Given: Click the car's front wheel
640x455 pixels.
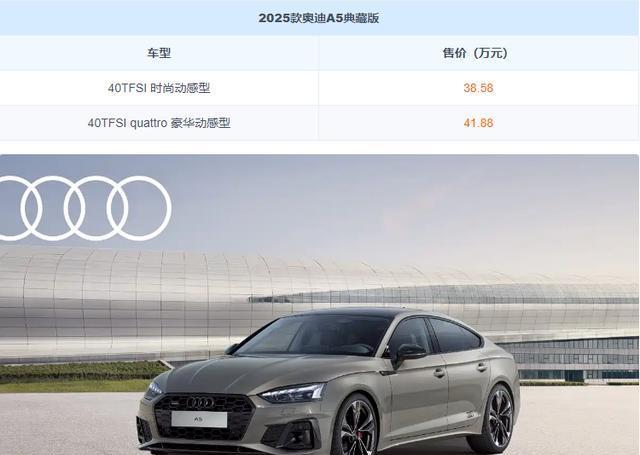Looking at the screenshot, I should click(358, 428).
